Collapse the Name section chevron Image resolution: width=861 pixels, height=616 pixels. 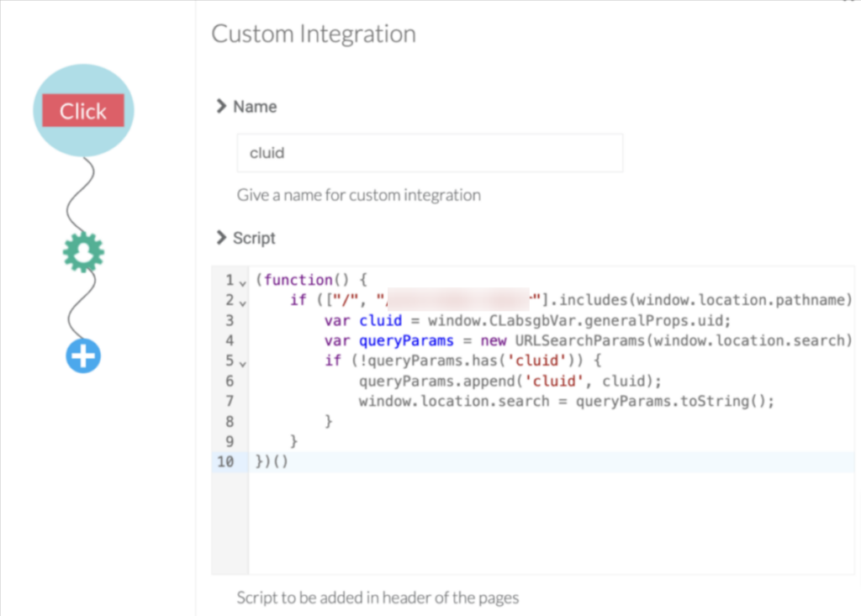click(x=221, y=106)
